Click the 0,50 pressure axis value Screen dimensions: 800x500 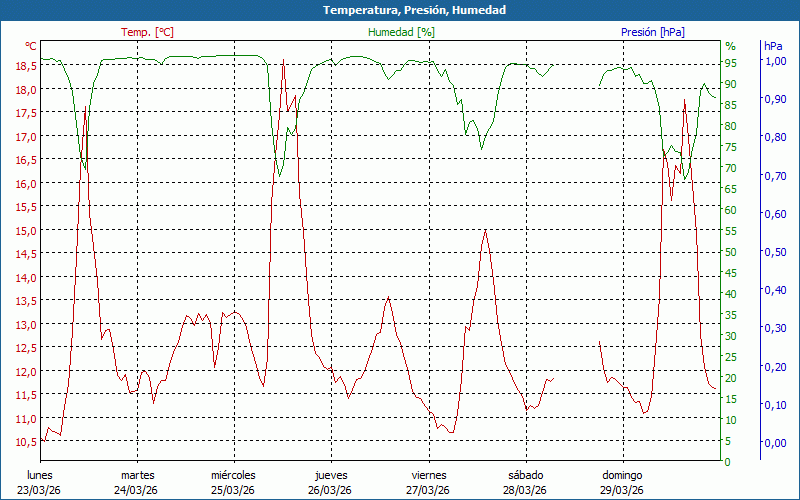(x=775, y=252)
